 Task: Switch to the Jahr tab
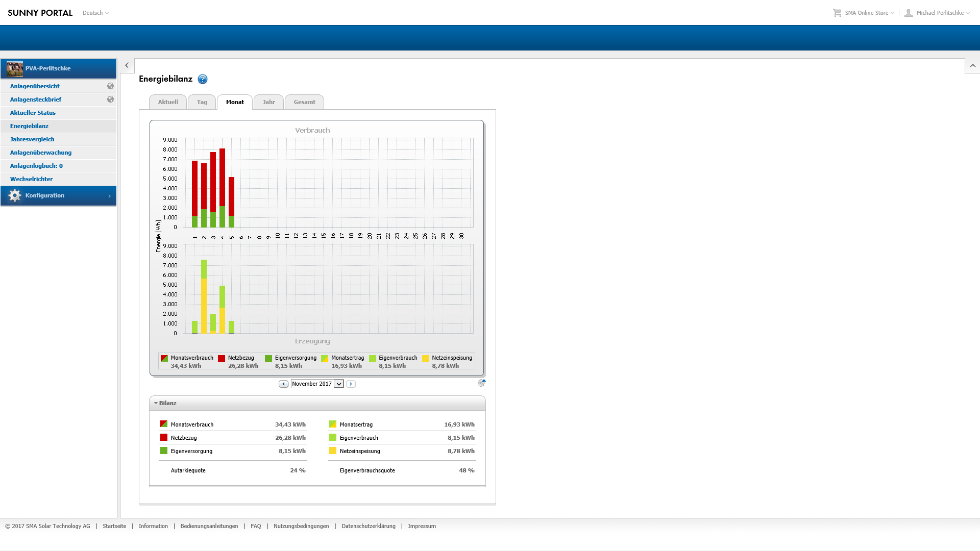268,102
